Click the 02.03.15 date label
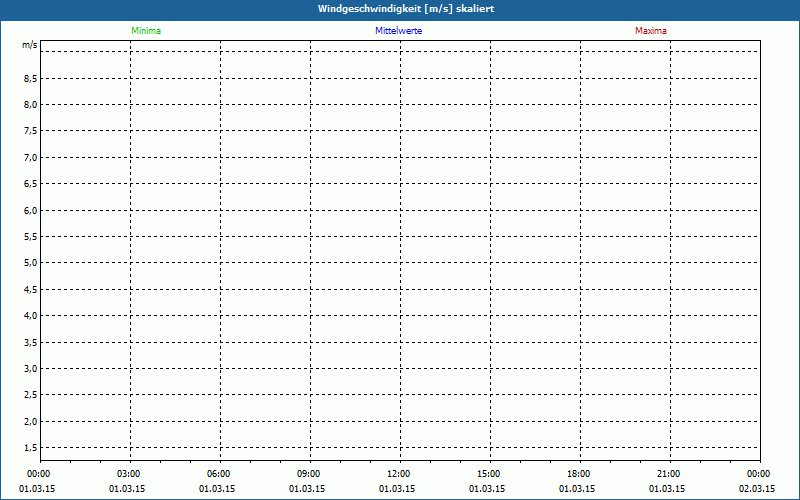Screen dimensions: 800x500 click(x=757, y=488)
